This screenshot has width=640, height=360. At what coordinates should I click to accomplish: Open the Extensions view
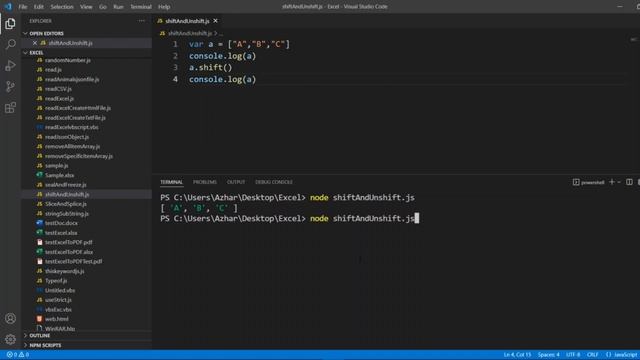coord(10,108)
